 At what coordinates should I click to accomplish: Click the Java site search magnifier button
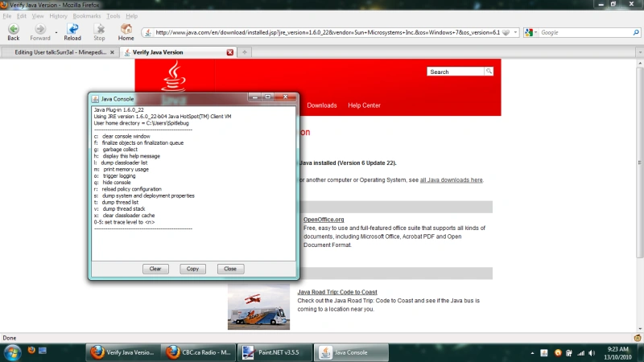(x=489, y=72)
